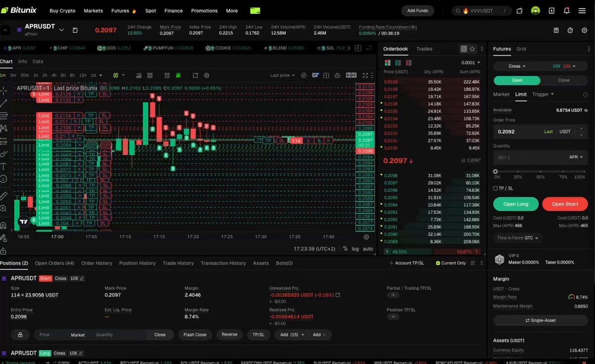Image resolution: width=595 pixels, height=364 pixels.
Task: Open the calculator icon beside funding rate
Action: pyautogui.click(x=556, y=30)
